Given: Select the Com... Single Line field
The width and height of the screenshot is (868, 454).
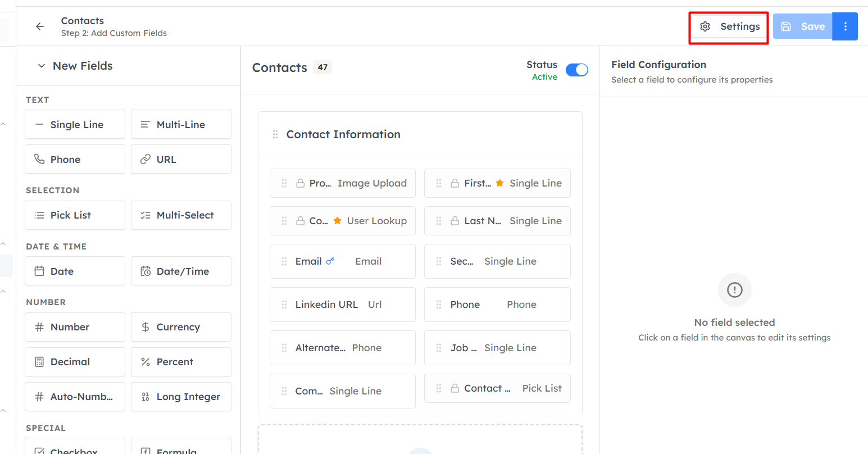Looking at the screenshot, I should 343,391.
